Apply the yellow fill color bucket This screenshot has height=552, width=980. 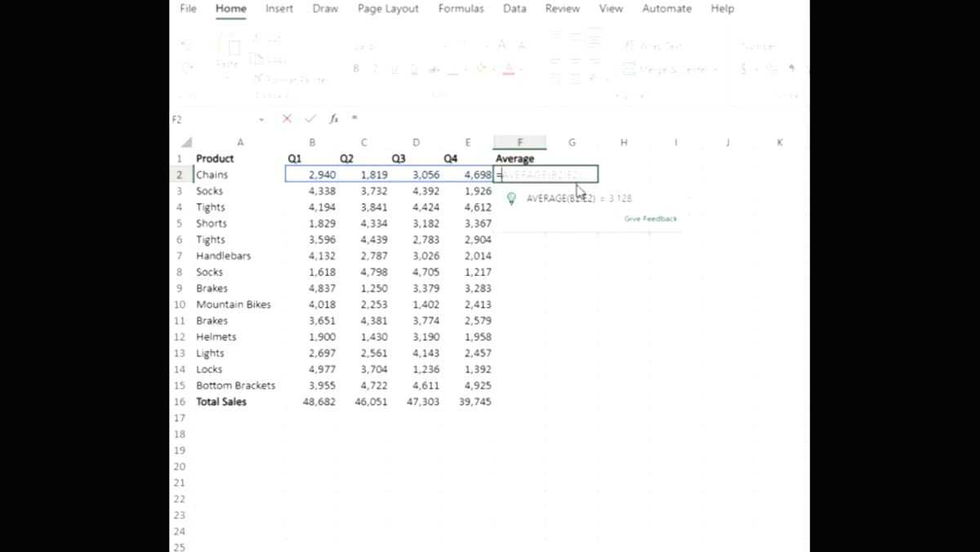481,69
